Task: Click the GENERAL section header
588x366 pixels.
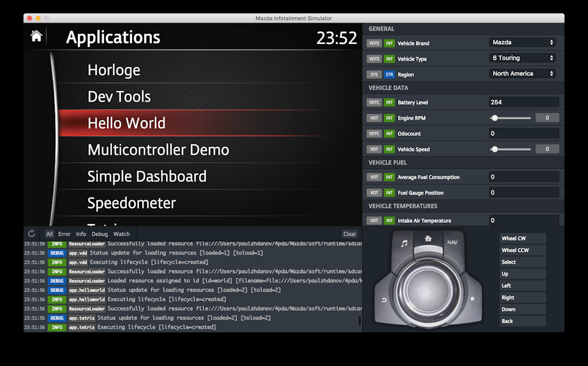Action: pos(381,29)
